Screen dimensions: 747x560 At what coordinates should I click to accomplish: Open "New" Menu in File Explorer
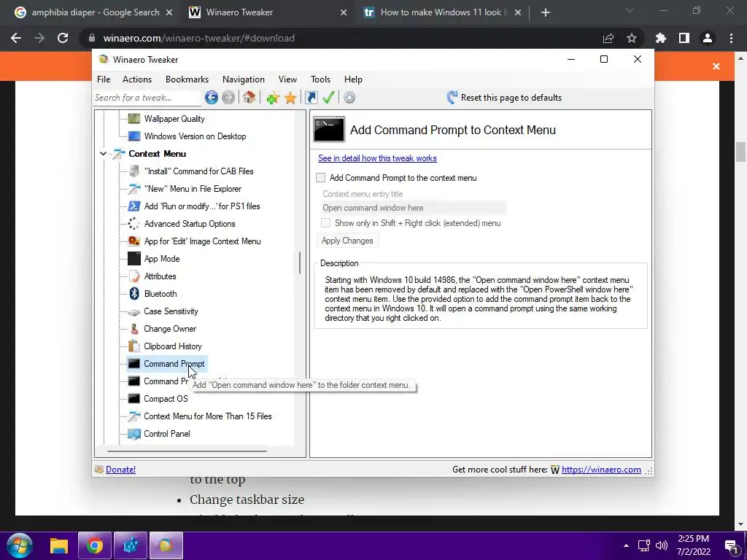coord(193,189)
